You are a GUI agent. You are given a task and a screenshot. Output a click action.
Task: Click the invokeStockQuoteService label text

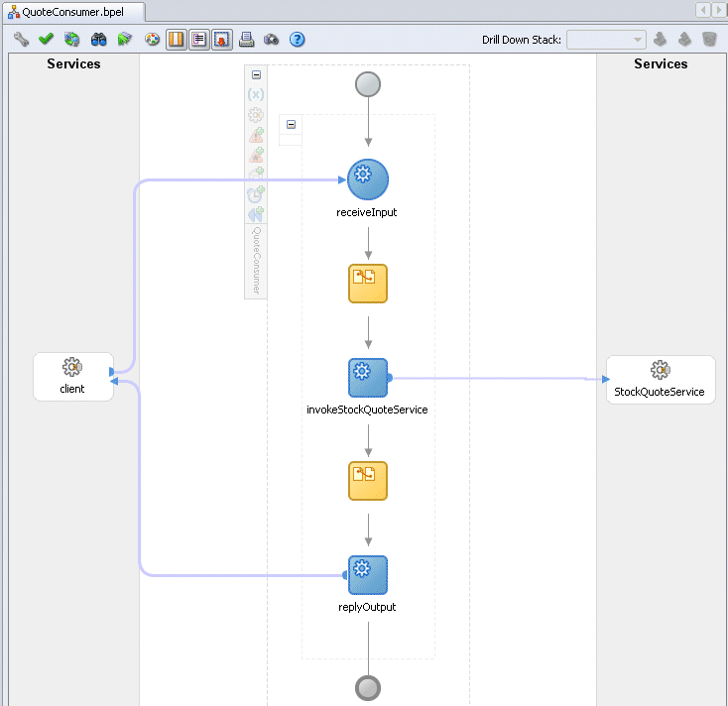coord(367,410)
